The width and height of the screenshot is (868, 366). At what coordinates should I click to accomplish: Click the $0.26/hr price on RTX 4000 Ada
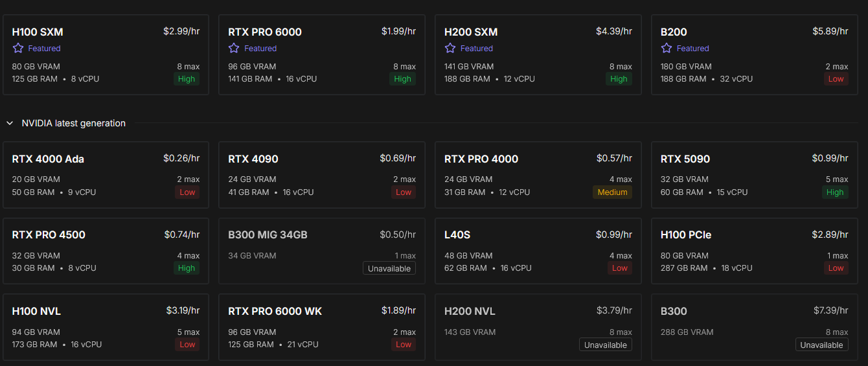point(181,158)
